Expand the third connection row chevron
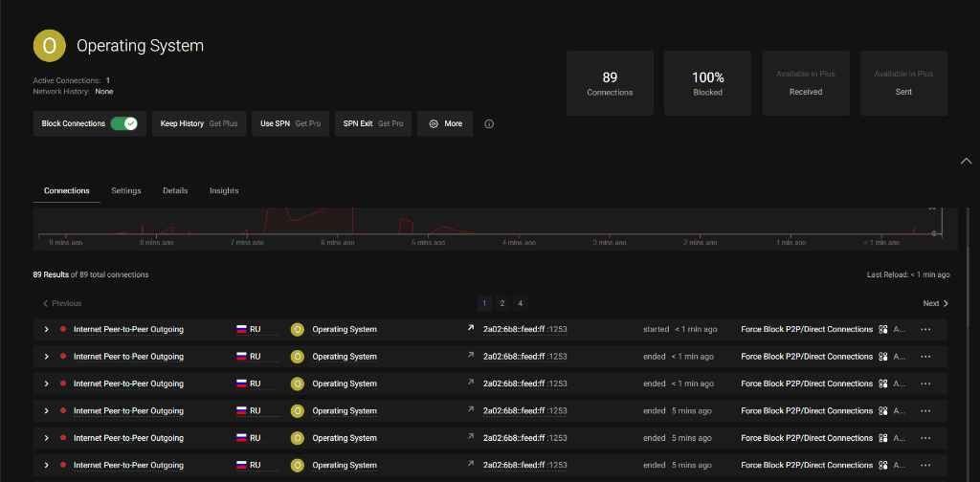 pos(46,383)
